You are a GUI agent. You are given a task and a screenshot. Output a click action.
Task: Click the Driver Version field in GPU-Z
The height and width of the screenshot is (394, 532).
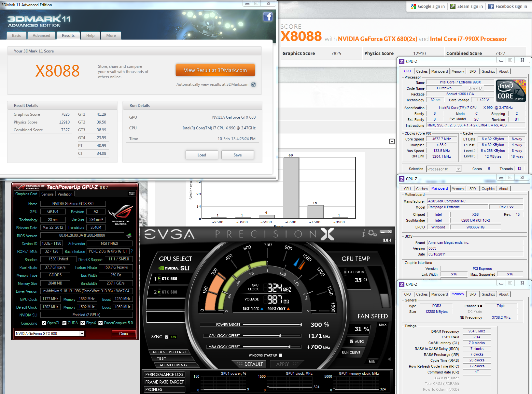pyautogui.click(x=86, y=291)
